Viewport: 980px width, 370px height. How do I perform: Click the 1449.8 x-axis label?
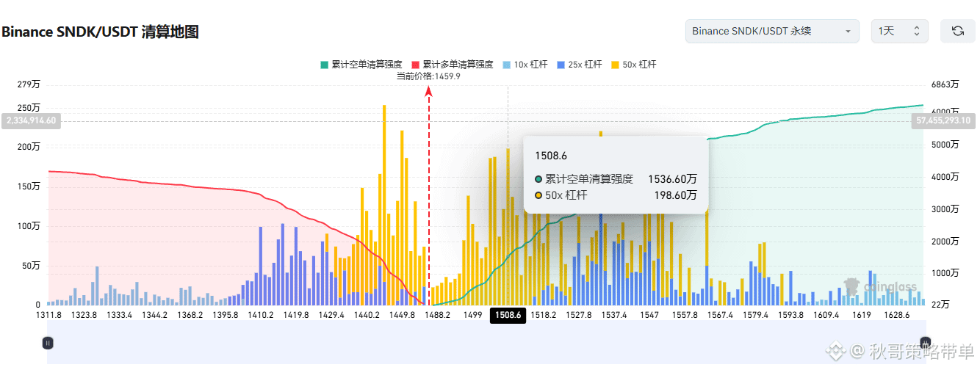tap(402, 315)
